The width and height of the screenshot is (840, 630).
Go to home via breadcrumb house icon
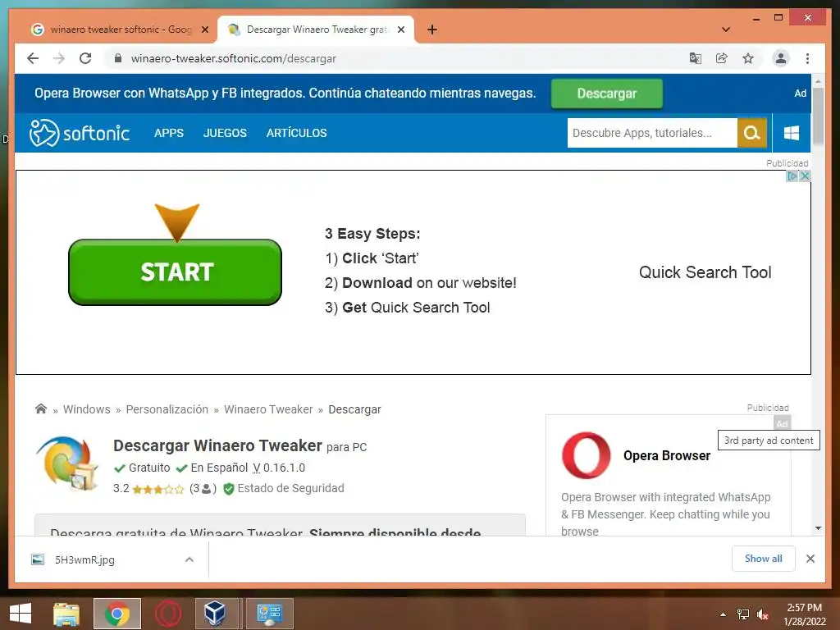click(x=41, y=409)
